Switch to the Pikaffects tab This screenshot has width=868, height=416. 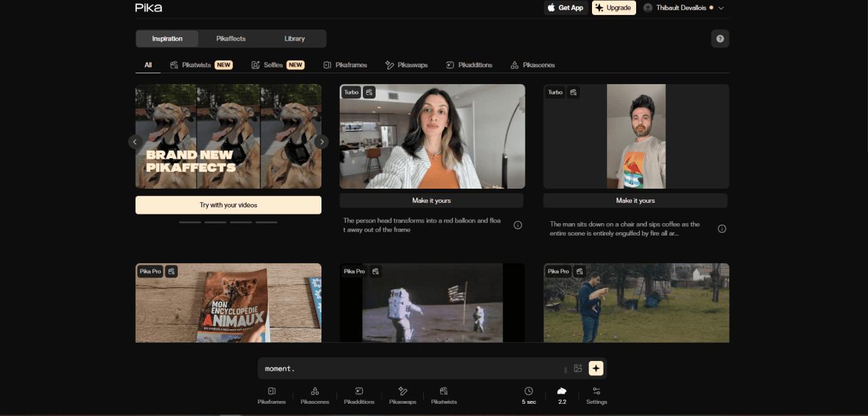click(231, 39)
